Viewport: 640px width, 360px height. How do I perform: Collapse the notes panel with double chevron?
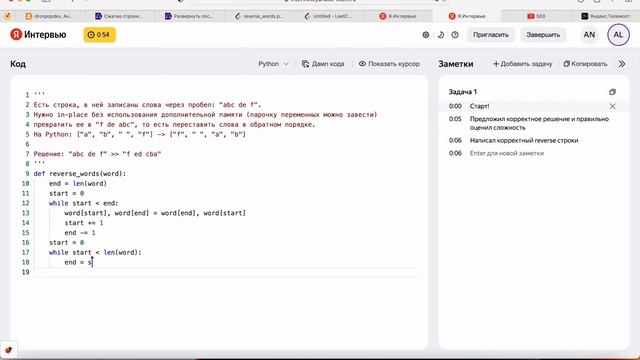(x=622, y=64)
